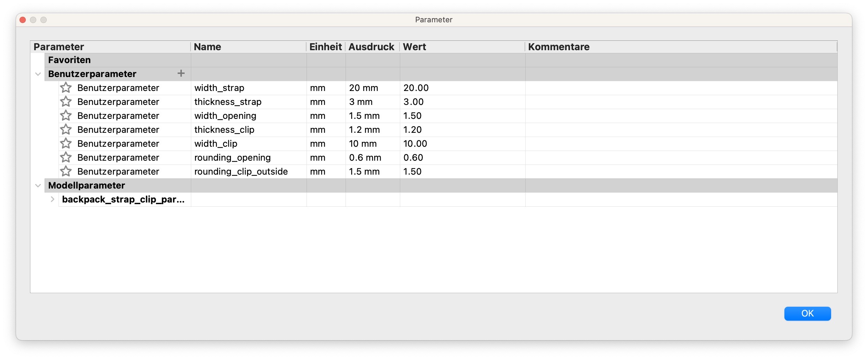Viewport: 868px width, 359px height.
Task: Edit the 1.2 mm expression cell
Action: (x=373, y=130)
